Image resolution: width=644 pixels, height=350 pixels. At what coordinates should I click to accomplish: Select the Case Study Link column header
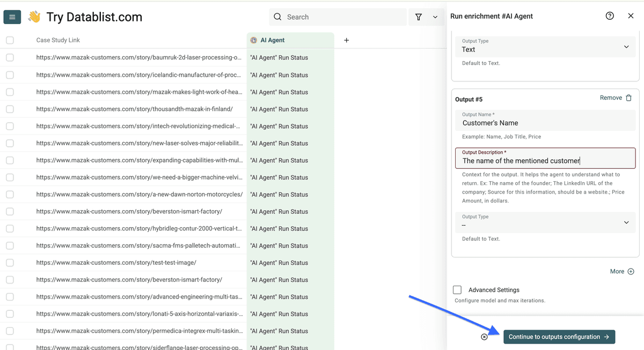click(x=58, y=40)
